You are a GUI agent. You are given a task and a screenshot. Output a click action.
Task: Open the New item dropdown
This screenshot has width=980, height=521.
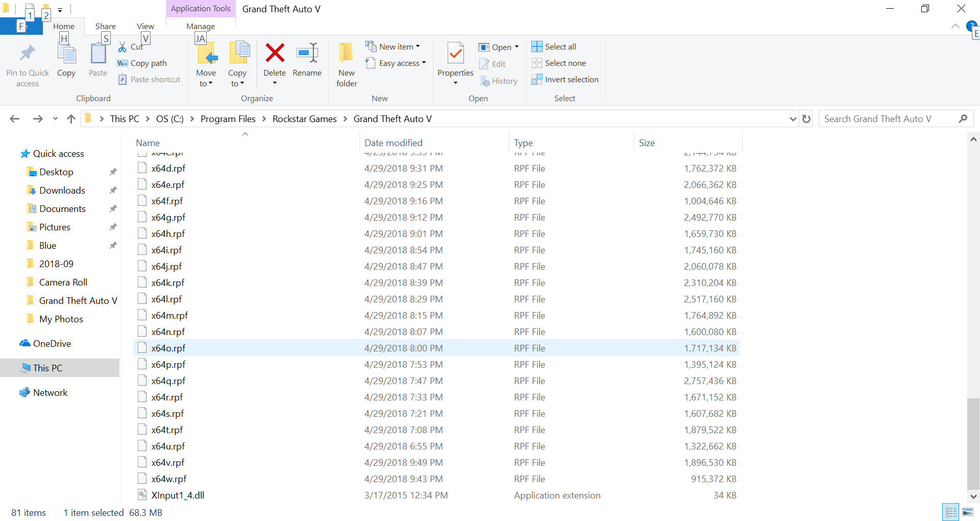tap(393, 46)
